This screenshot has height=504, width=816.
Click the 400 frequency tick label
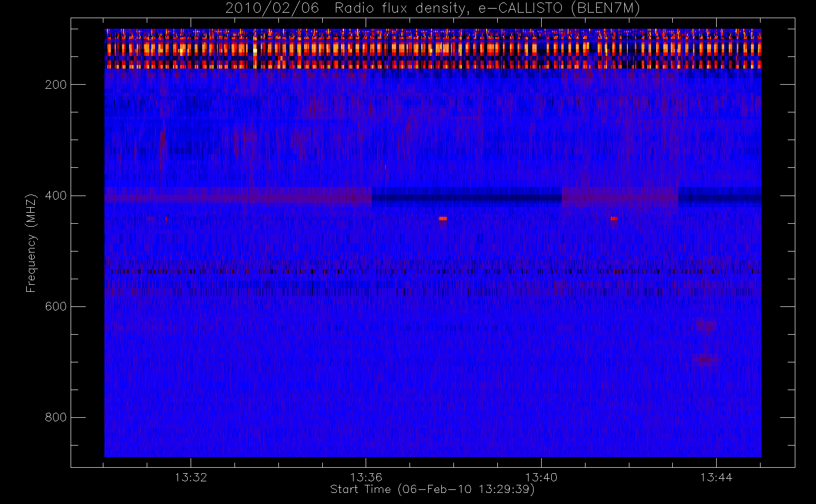tap(56, 196)
